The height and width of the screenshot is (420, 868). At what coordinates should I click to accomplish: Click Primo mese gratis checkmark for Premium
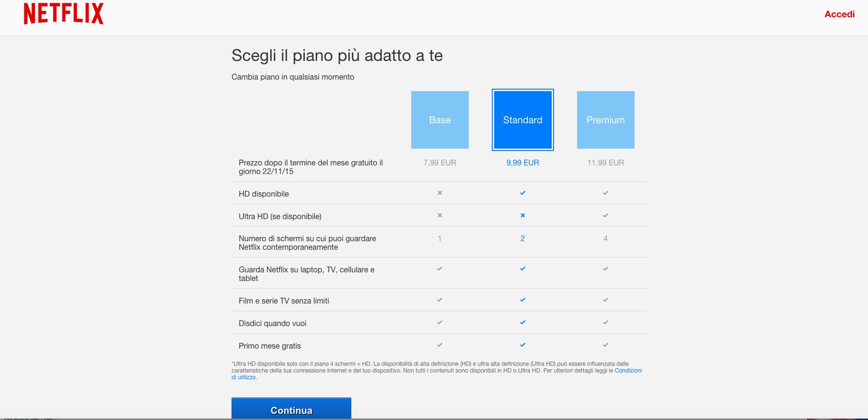click(x=605, y=345)
